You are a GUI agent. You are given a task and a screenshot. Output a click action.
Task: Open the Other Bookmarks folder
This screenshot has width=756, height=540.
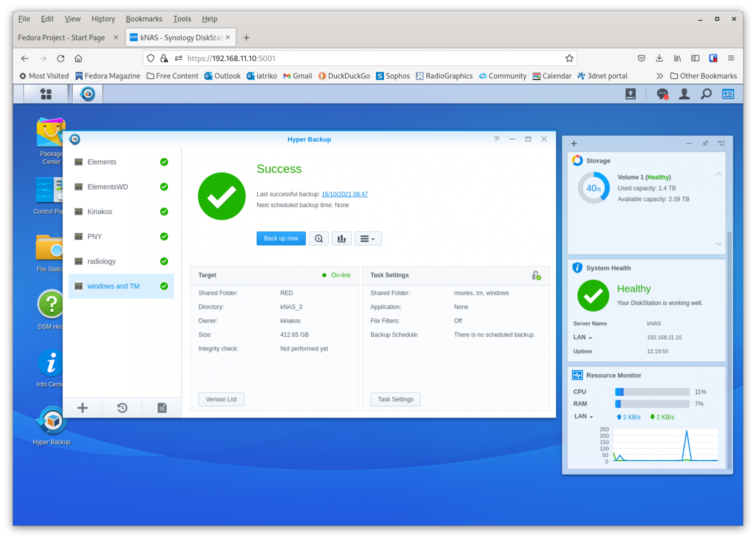tap(703, 76)
